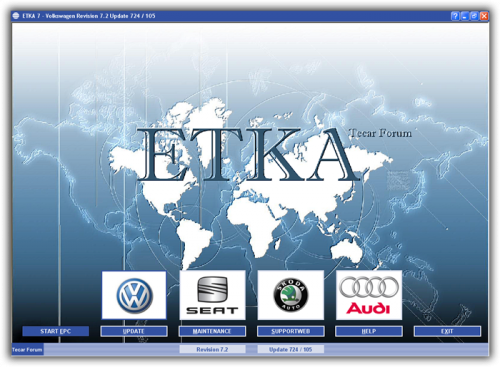Click the large ETKA logo text
The image size is (500, 367).
tap(247, 154)
